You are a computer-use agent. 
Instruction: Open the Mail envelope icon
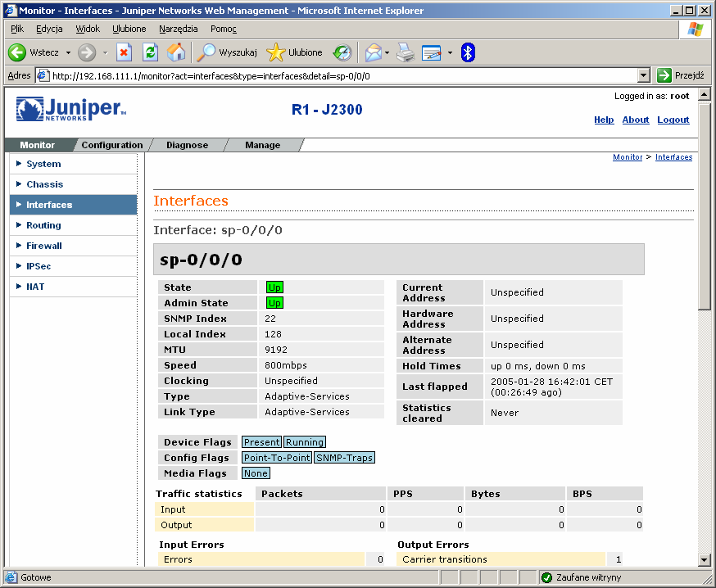[373, 52]
